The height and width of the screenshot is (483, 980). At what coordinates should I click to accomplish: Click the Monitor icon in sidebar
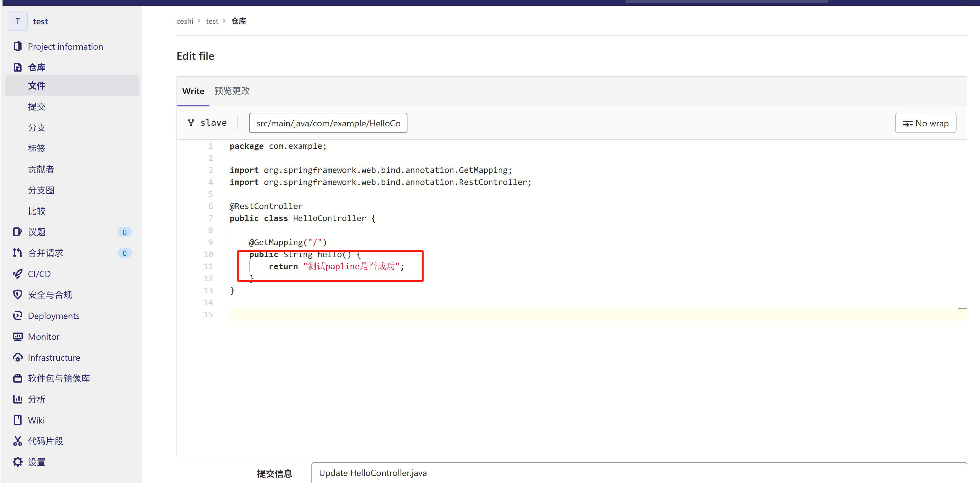pyautogui.click(x=17, y=337)
